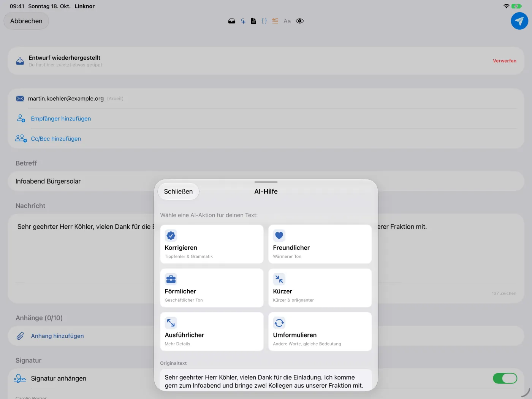This screenshot has height=399, width=532.
Task: Click sender martin.koehler@example.org
Action: pos(66,98)
